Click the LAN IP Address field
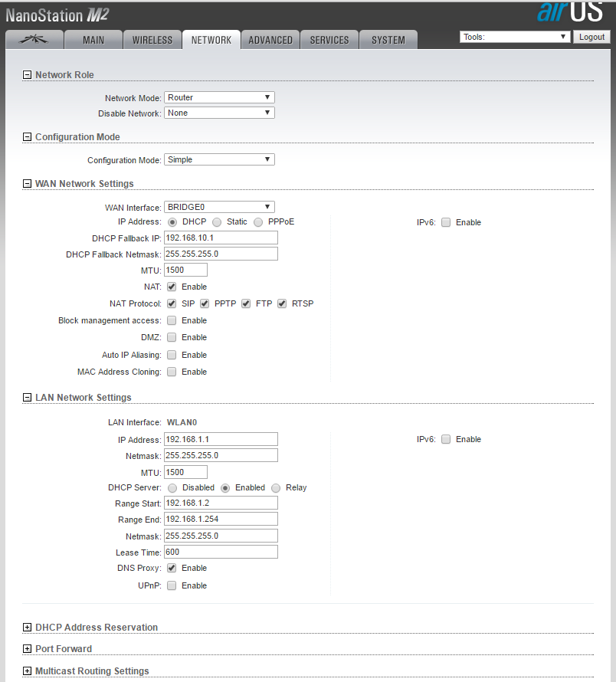 pyautogui.click(x=221, y=439)
